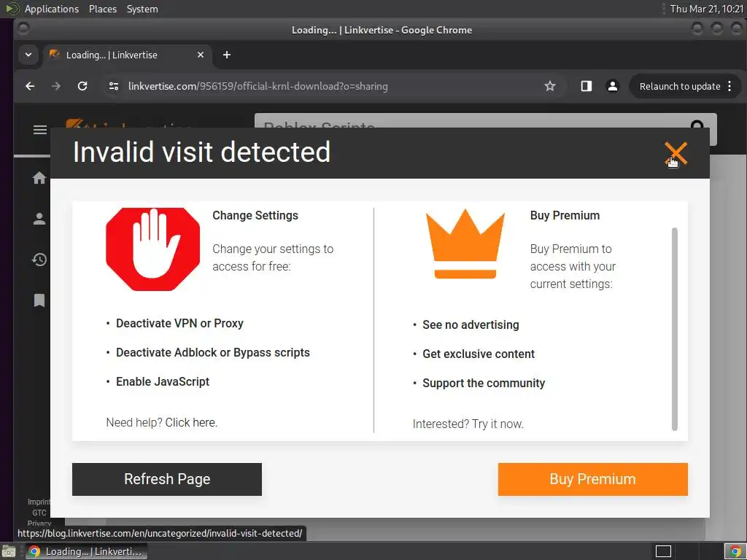Open the Places menu
The width and height of the screenshot is (747, 560).
point(102,9)
